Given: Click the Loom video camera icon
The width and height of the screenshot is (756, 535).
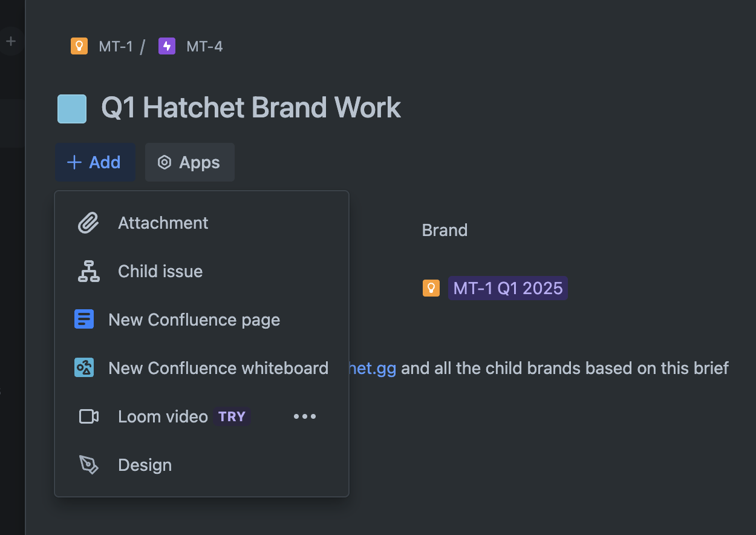Looking at the screenshot, I should pyautogui.click(x=89, y=416).
